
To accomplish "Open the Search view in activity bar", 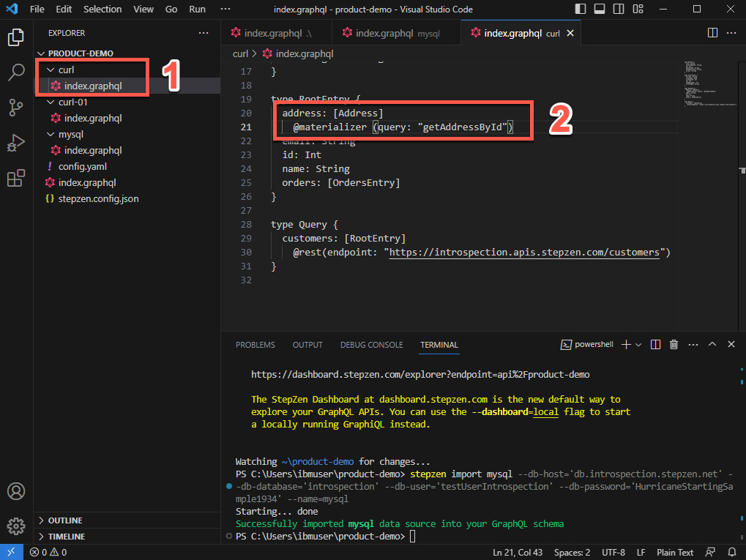I will point(16,72).
